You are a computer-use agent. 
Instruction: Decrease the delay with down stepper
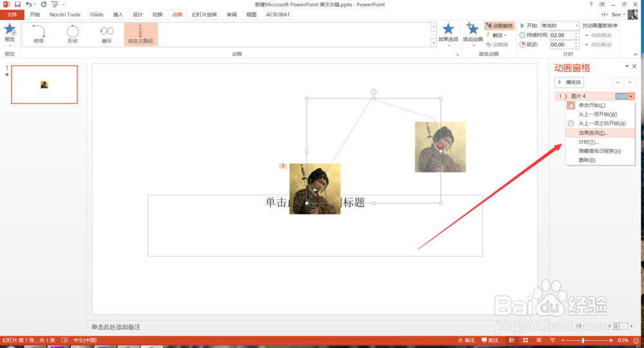(x=576, y=46)
